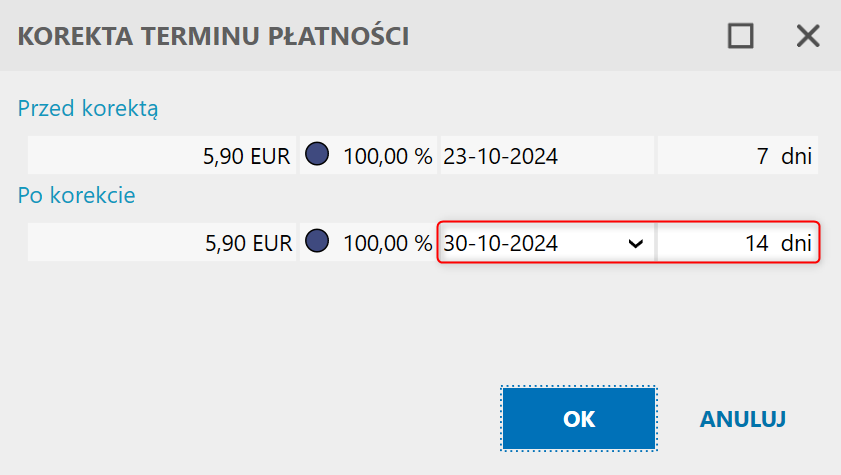Click the 5,90 EUR amount after correction
Viewport: 841px width, 475px height.
coord(246,243)
